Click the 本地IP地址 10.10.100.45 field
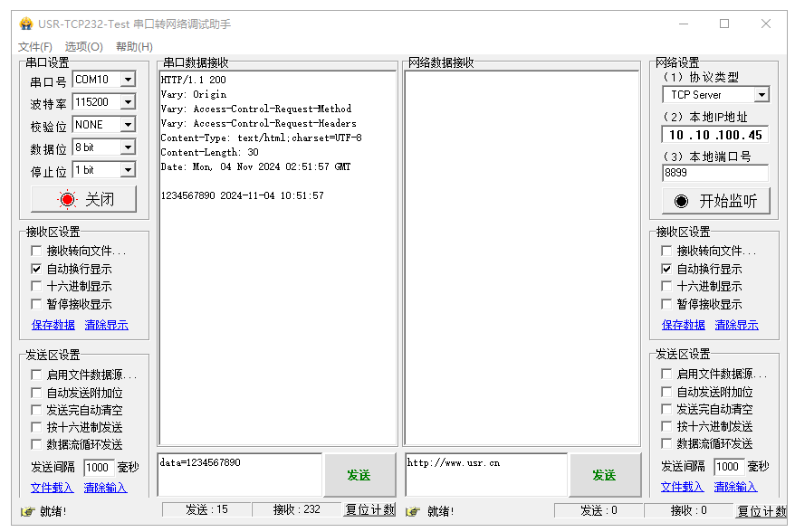The height and width of the screenshot is (532, 795). (715, 135)
